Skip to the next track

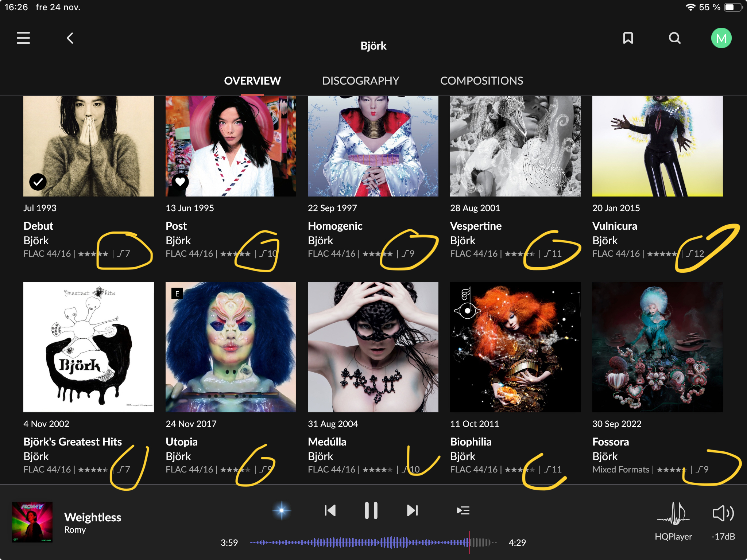coord(413,510)
